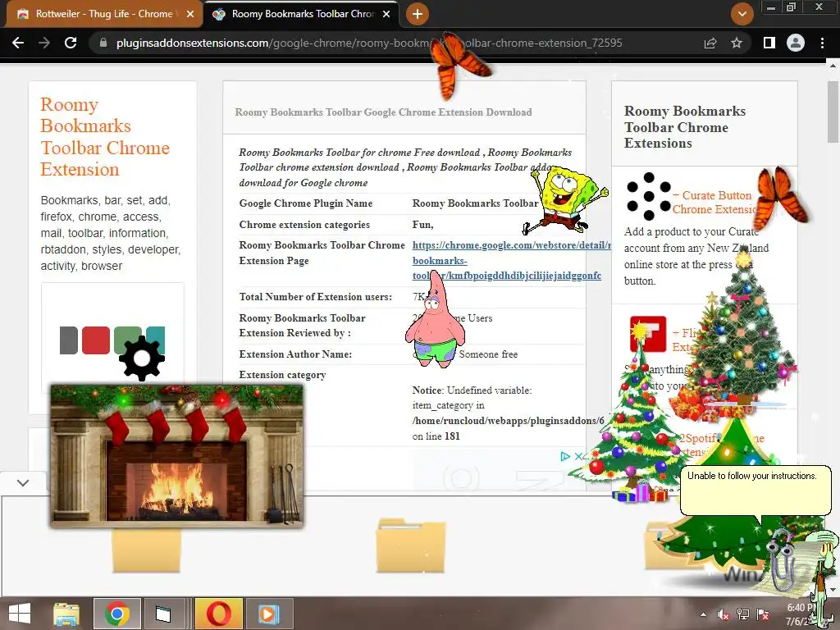This screenshot has width=840, height=630.
Task: Click the network tray icon
Action: (x=743, y=614)
